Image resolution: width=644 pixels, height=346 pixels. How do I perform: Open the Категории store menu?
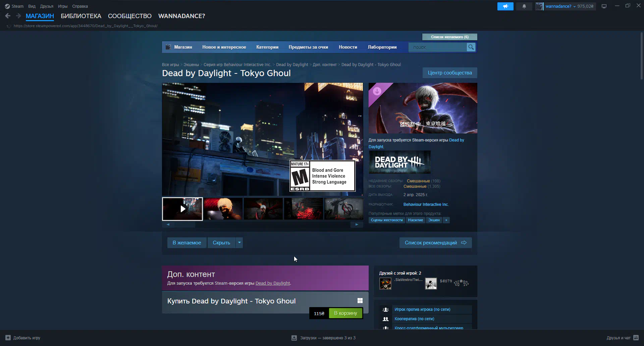pos(267,47)
